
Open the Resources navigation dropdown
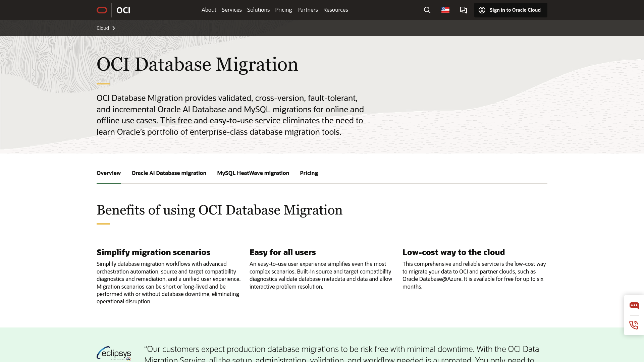tap(335, 10)
